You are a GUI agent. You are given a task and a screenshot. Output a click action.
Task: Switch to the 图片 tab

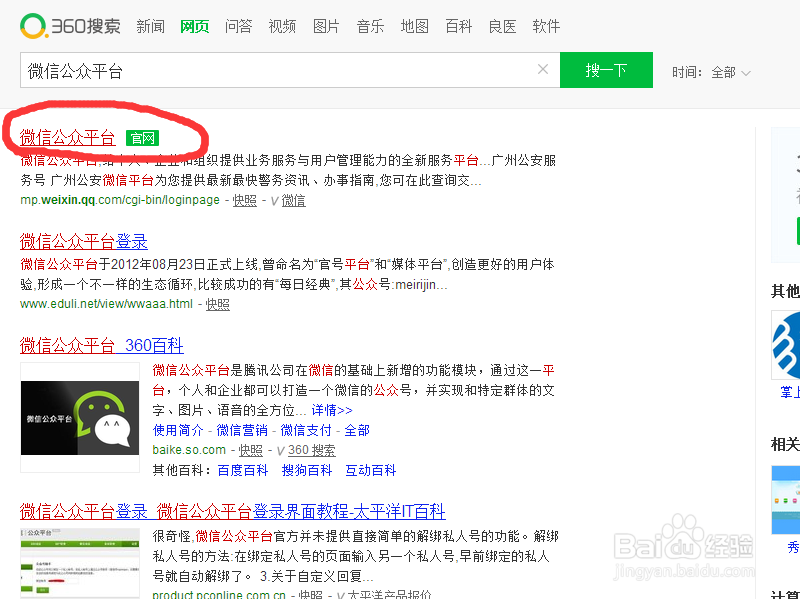pyautogui.click(x=326, y=27)
